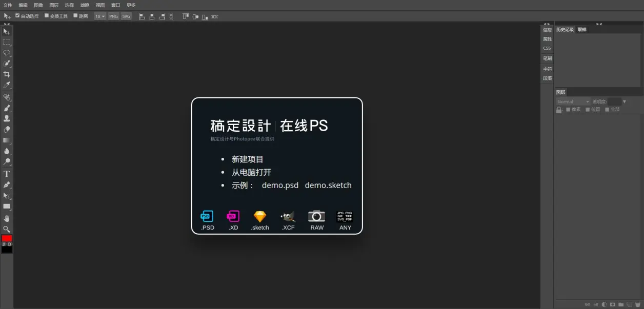
Task: Select the Brush tool
Action: [x=7, y=108]
